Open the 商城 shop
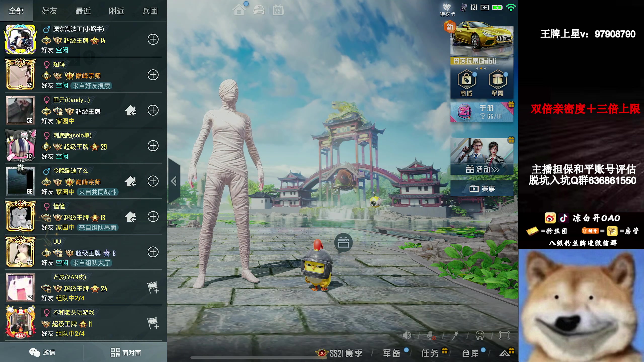The width and height of the screenshot is (644, 362). [466, 83]
